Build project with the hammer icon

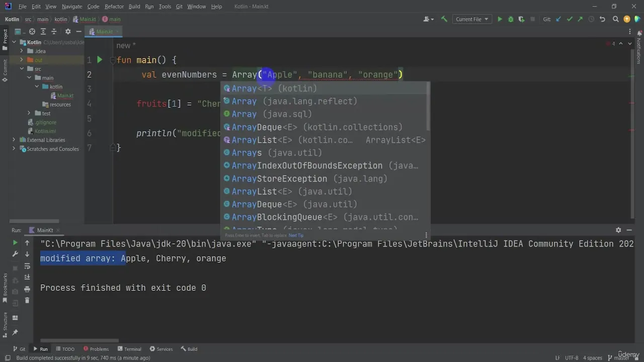[444, 19]
